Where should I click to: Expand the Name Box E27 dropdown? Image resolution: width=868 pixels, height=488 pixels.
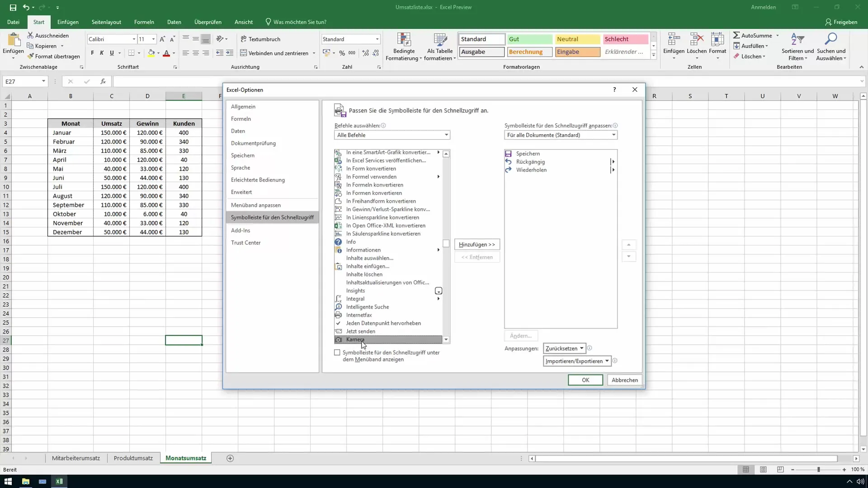(43, 81)
